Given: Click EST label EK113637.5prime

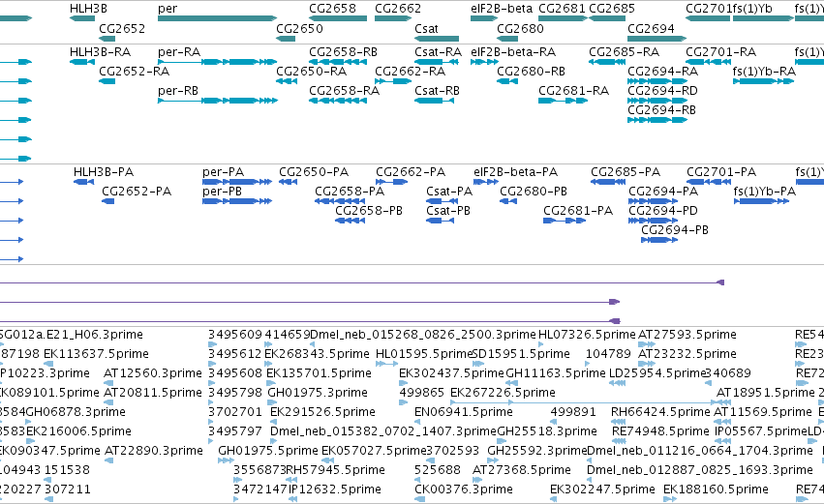Looking at the screenshot, I should click(x=96, y=354).
